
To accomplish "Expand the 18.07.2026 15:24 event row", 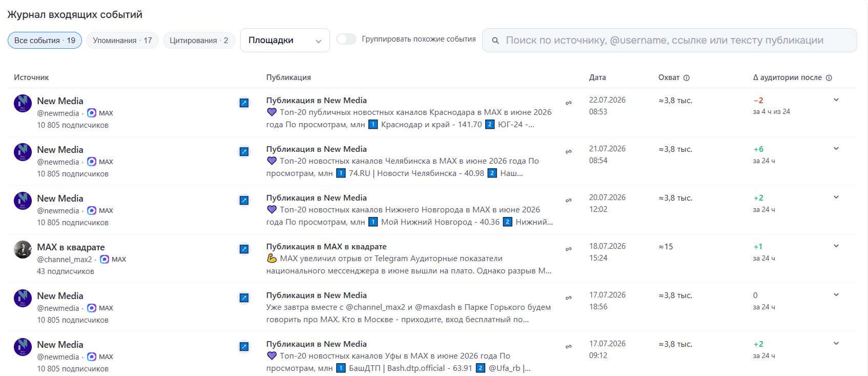I will pyautogui.click(x=836, y=246).
